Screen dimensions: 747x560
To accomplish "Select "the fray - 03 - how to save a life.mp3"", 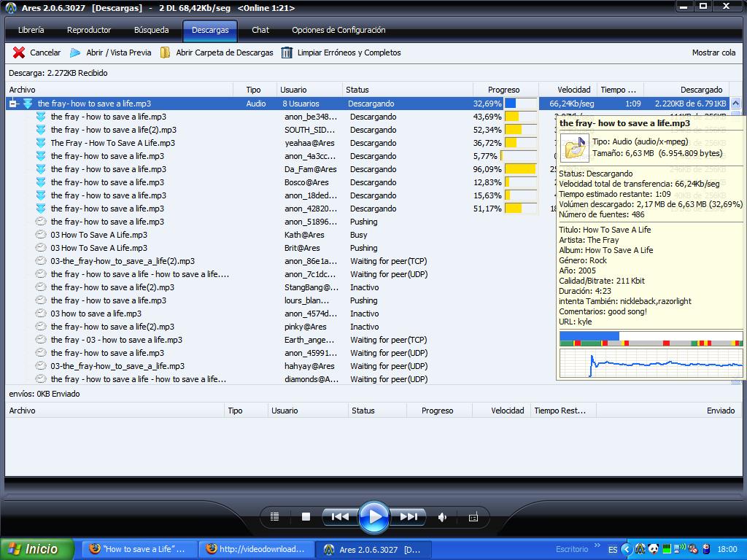I will 116,340.
